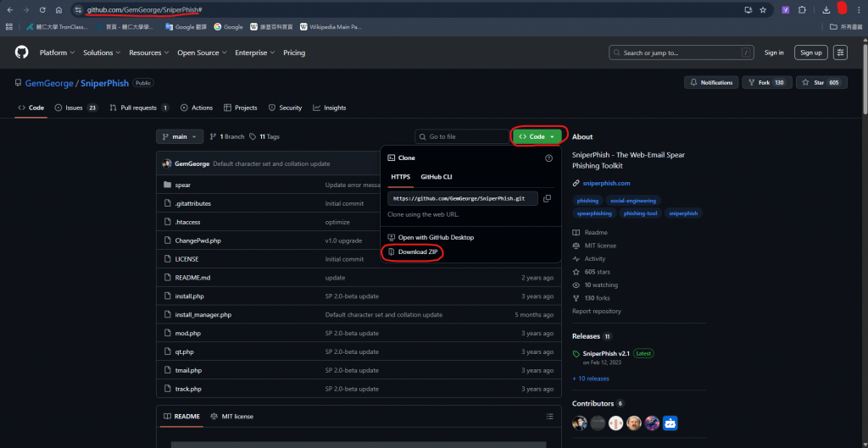
Task: Fork the repository
Action: click(x=767, y=82)
